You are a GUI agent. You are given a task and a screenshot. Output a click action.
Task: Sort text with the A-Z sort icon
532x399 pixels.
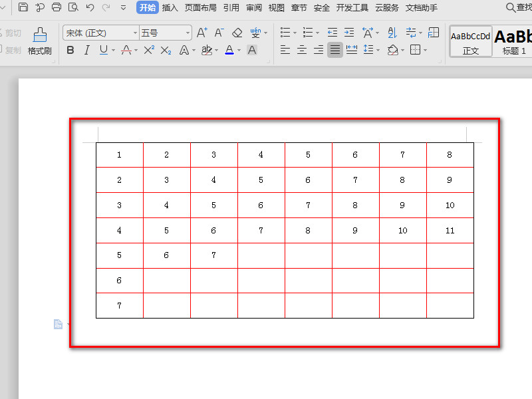(x=392, y=33)
